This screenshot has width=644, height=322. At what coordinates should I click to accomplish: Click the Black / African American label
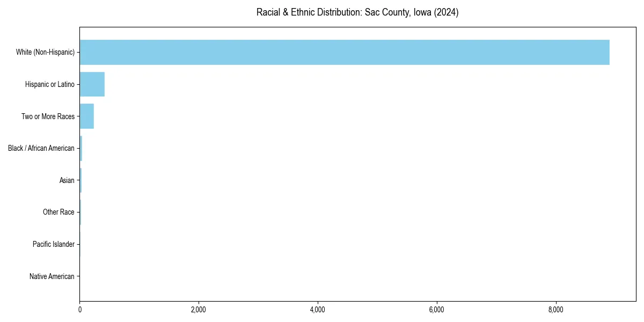tap(42, 148)
